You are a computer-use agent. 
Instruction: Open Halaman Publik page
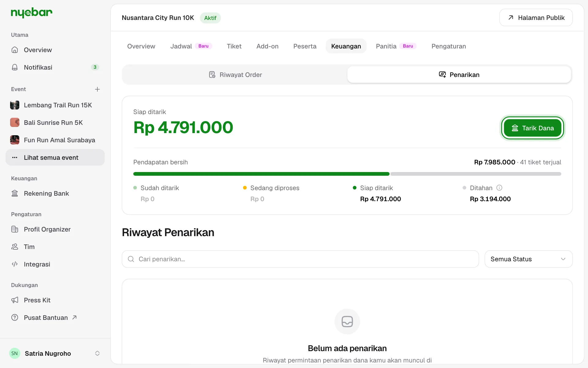coord(536,18)
